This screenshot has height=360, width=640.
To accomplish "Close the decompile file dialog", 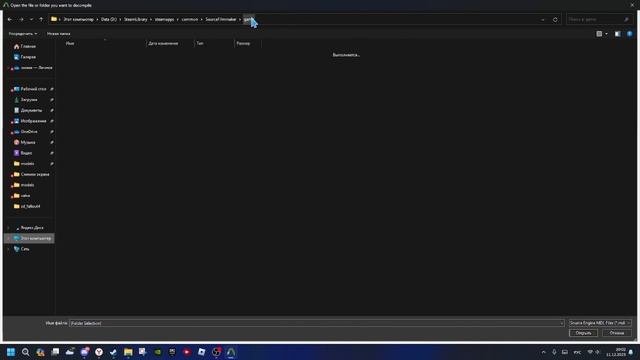I will [x=632, y=5].
